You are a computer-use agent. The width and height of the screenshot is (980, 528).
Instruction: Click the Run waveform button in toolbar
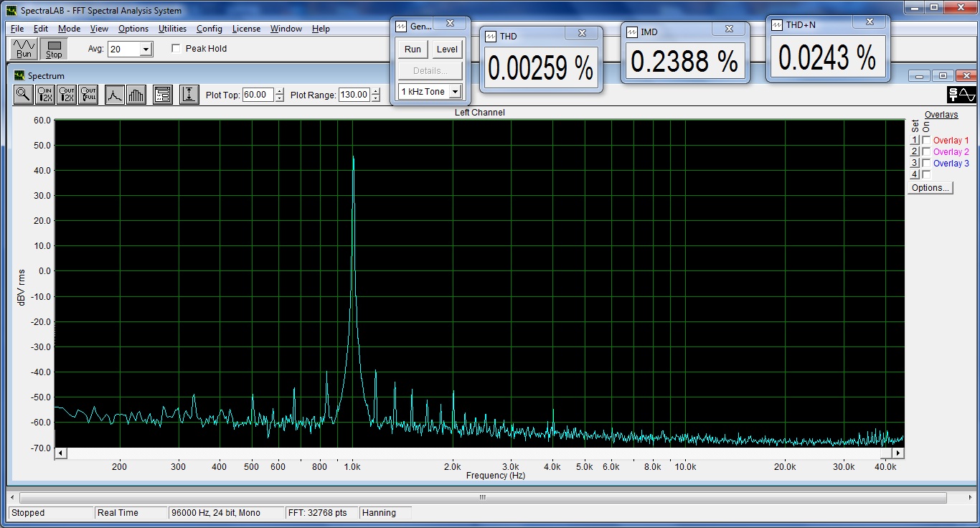coord(24,49)
